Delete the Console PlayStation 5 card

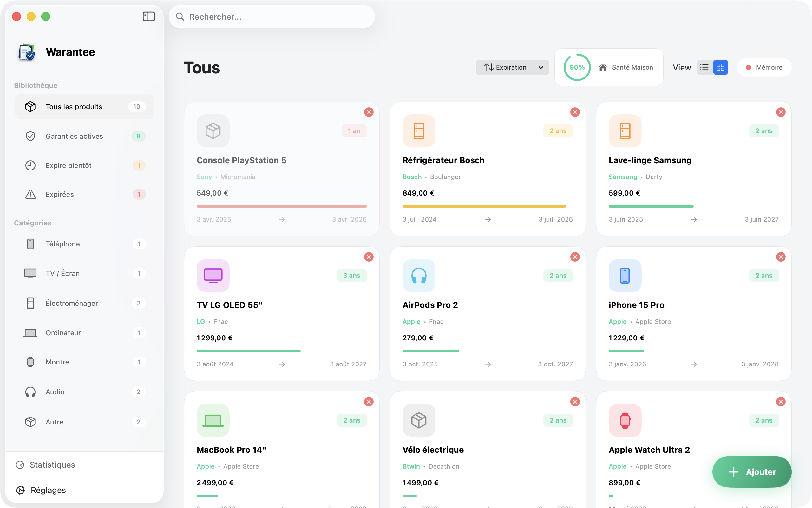(x=369, y=112)
